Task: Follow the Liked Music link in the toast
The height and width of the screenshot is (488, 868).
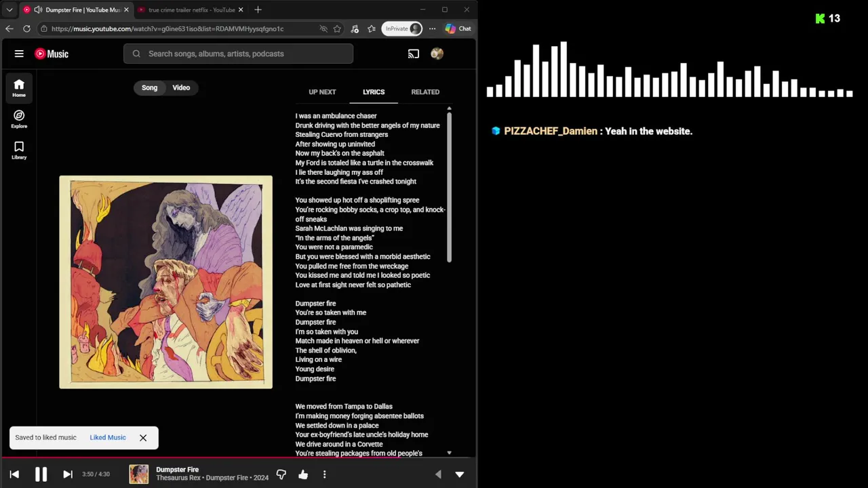Action: pos(108,437)
